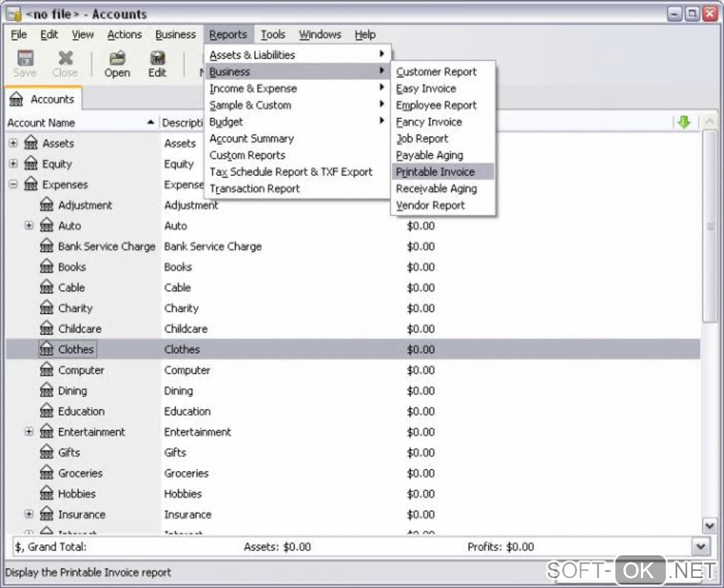
Task: Switch to the Accounts tab
Action: tap(43, 99)
